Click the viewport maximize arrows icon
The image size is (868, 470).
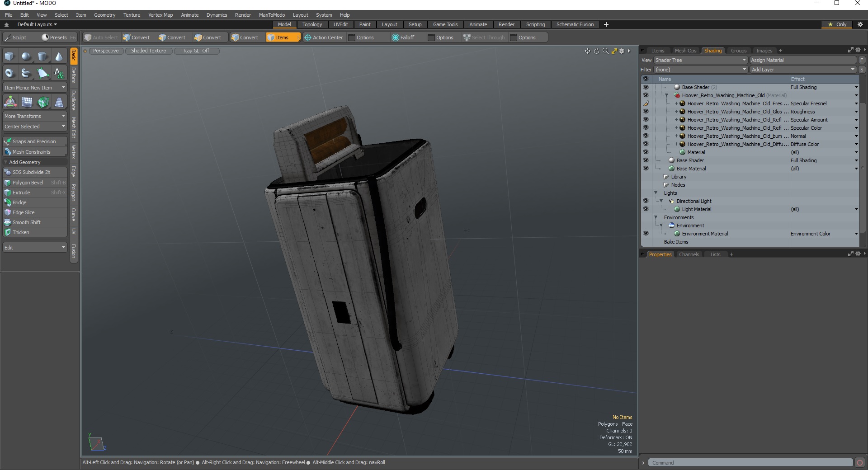[x=614, y=51]
